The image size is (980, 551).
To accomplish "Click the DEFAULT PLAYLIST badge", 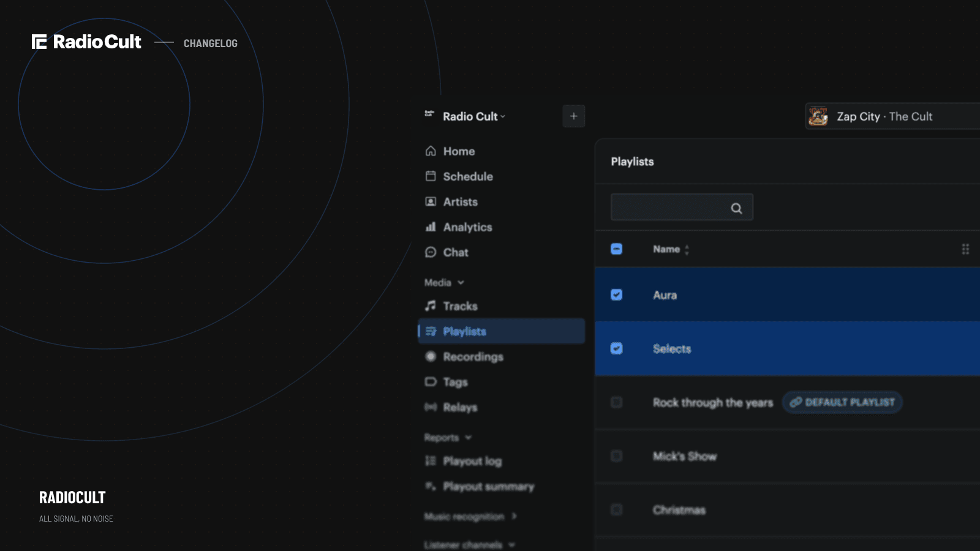I will 842,402.
